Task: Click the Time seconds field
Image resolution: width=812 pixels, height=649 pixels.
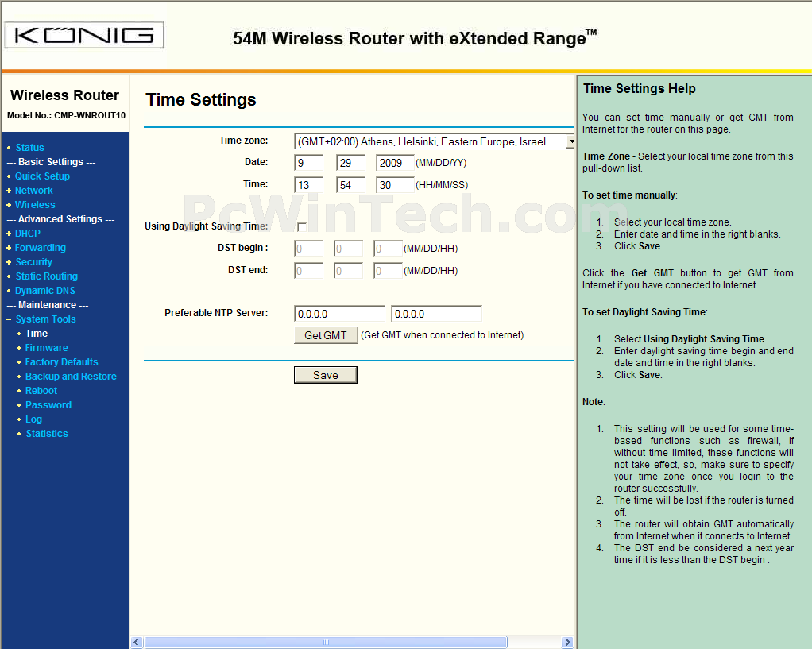Action: 395,185
